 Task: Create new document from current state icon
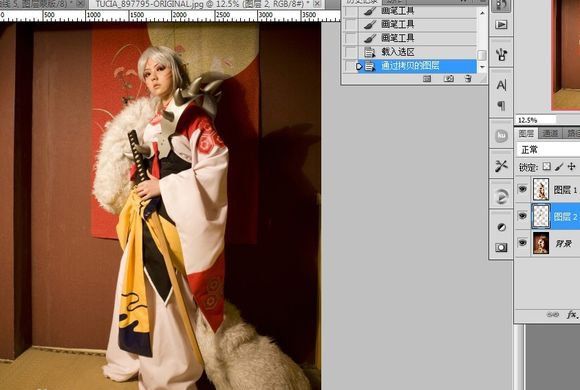pyautogui.click(x=427, y=78)
